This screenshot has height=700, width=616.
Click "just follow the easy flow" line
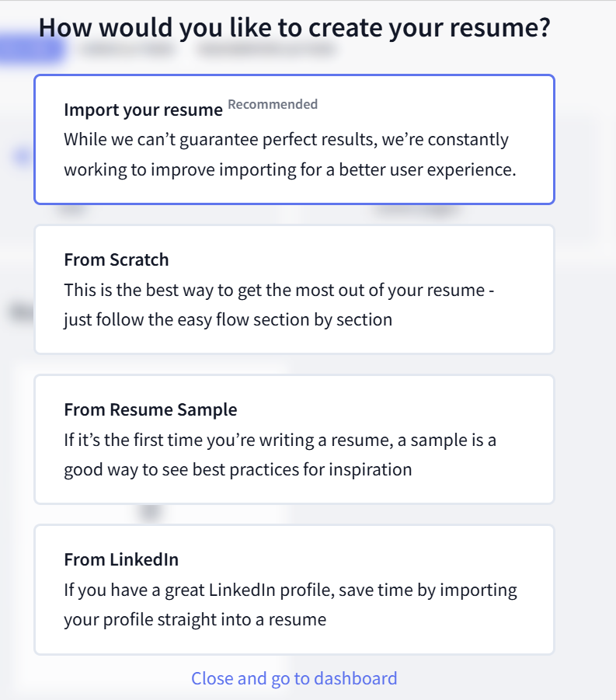click(228, 319)
